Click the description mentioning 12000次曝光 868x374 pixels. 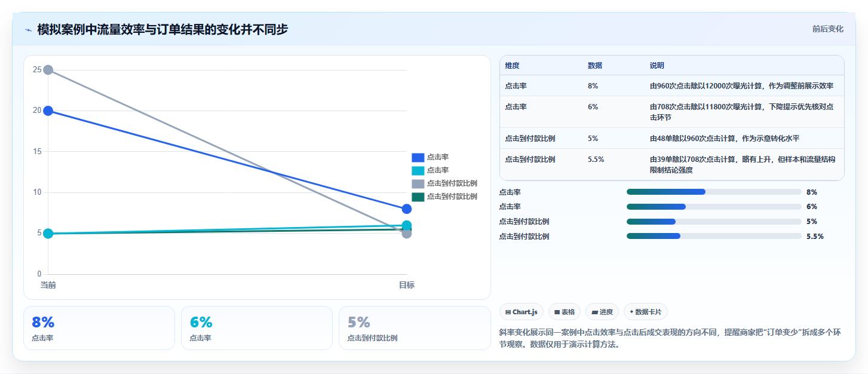741,86
